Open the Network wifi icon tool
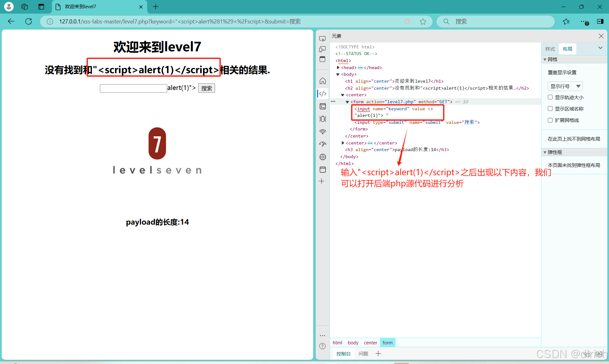The height and width of the screenshot is (364, 609). click(323, 132)
